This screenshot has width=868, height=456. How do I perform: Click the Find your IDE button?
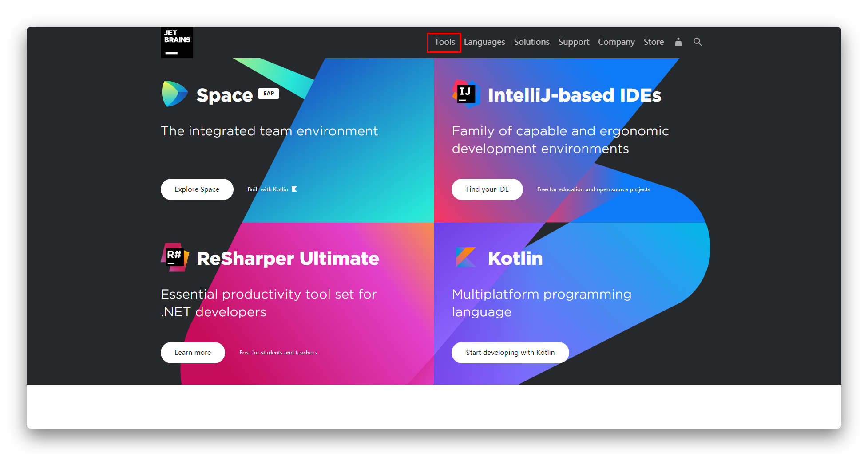coord(487,189)
